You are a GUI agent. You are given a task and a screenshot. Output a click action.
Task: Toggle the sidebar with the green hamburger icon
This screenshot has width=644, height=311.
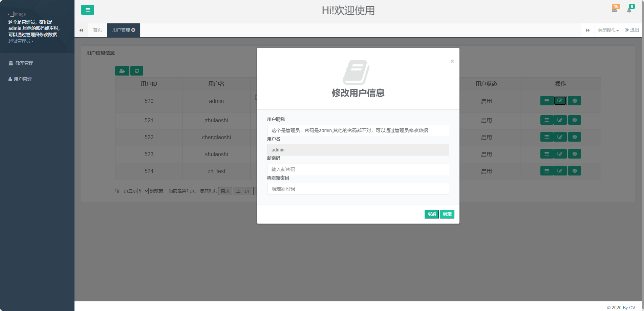[x=88, y=10]
